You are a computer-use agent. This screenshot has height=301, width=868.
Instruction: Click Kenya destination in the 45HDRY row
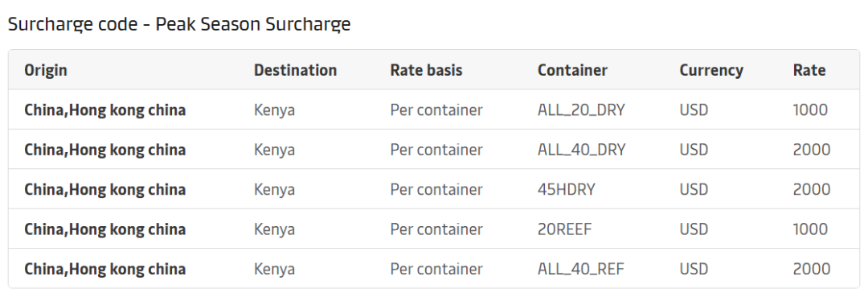tap(274, 190)
